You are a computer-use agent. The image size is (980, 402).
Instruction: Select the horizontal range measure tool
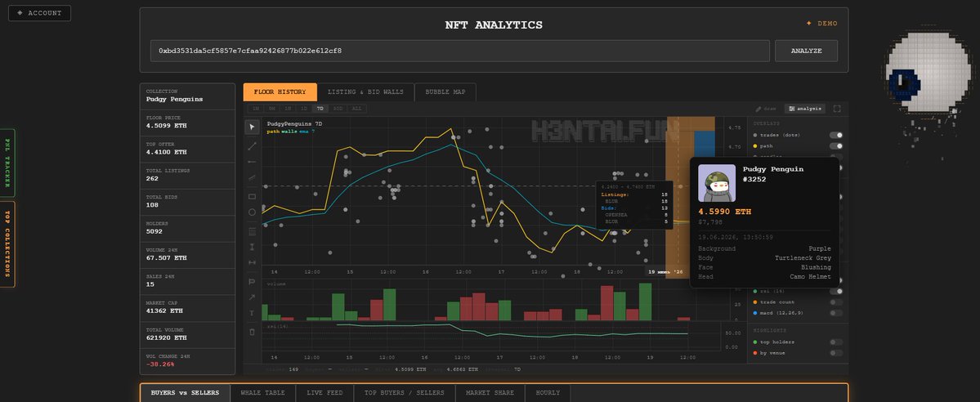coord(252,262)
